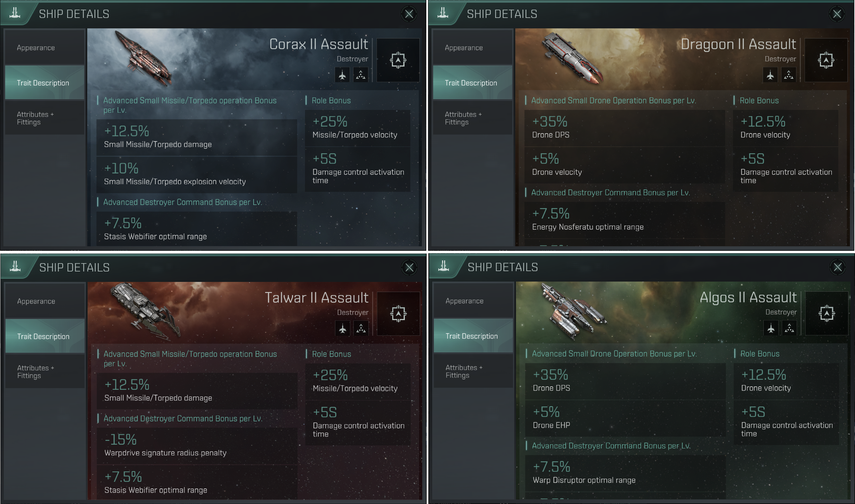Open Attributes + Fittings tab in Dragoon panel
The width and height of the screenshot is (855, 504).
point(473,118)
